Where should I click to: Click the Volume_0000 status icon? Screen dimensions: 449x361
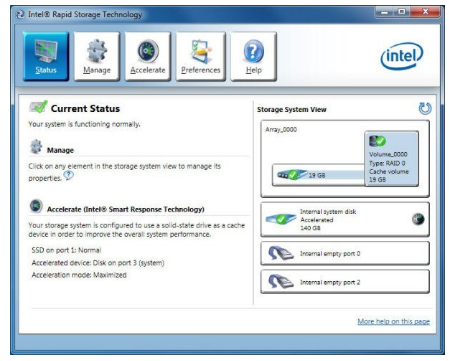click(377, 141)
